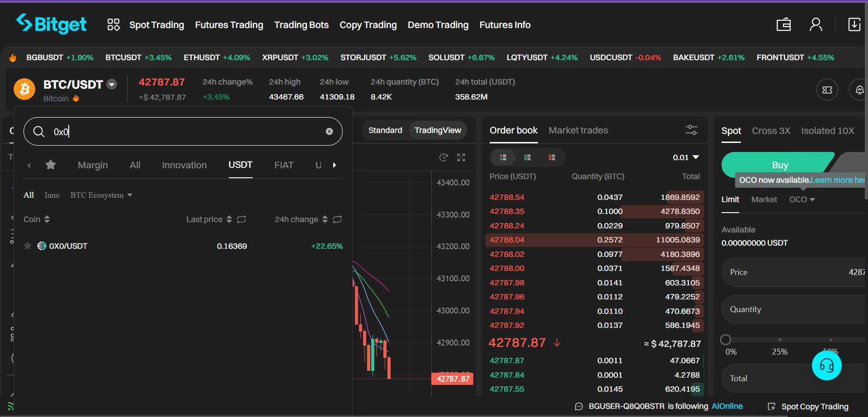The image size is (868, 417).
Task: Open Copy Trading menu
Action: pos(368,25)
